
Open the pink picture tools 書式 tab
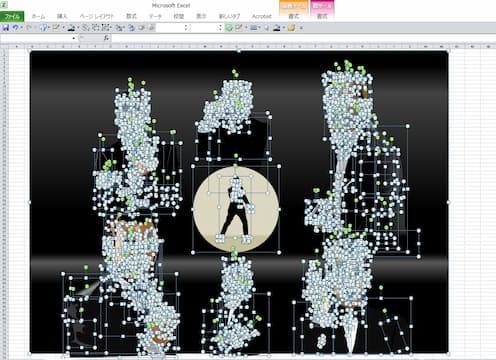pyautogui.click(x=322, y=16)
